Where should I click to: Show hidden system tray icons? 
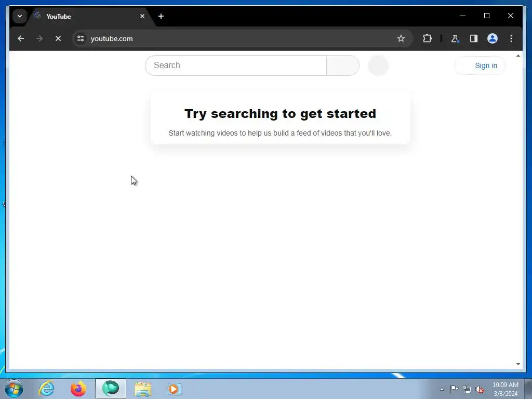click(x=442, y=389)
